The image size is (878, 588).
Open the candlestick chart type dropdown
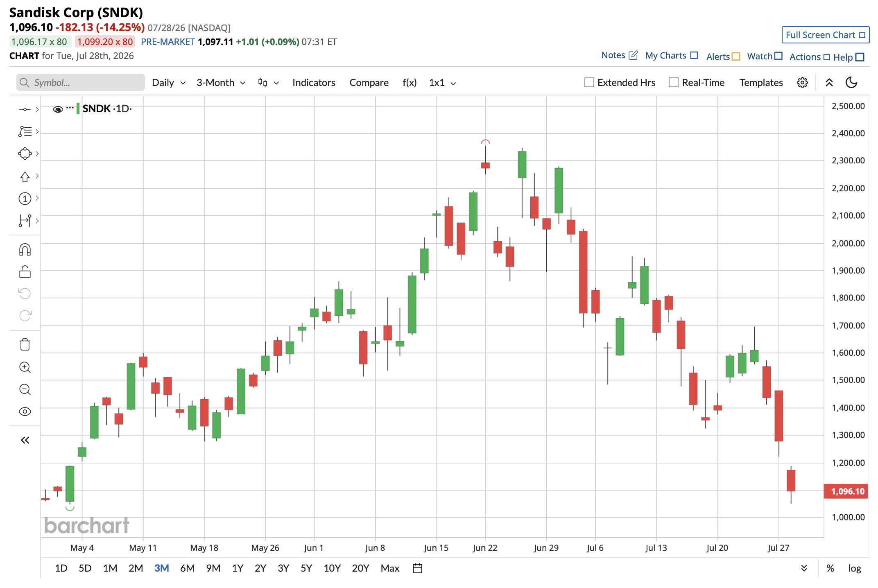click(268, 83)
